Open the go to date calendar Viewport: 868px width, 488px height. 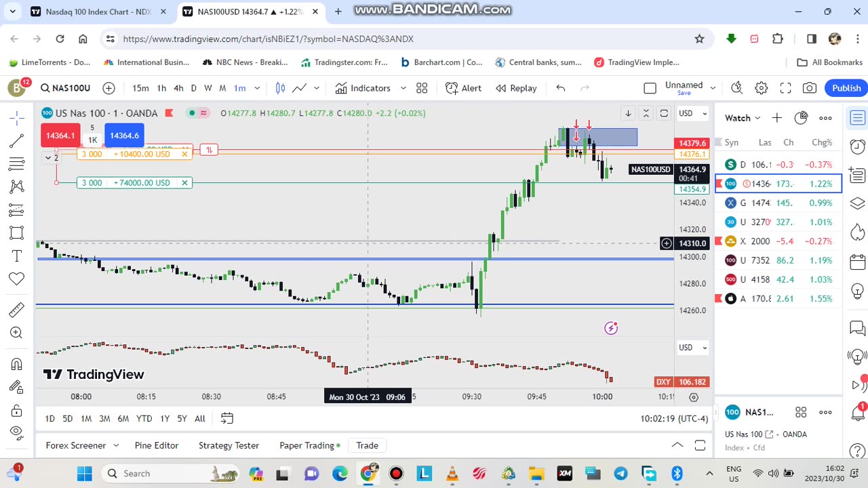pyautogui.click(x=226, y=419)
